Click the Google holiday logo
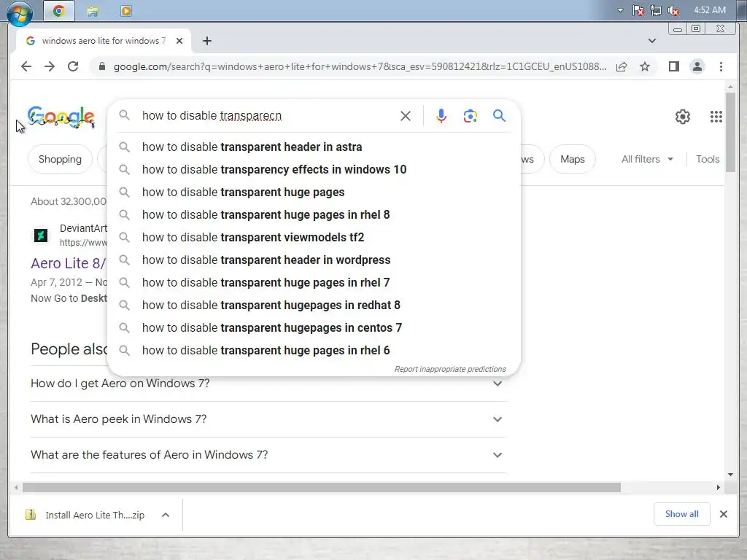Image resolution: width=747 pixels, height=560 pixels. [x=61, y=117]
